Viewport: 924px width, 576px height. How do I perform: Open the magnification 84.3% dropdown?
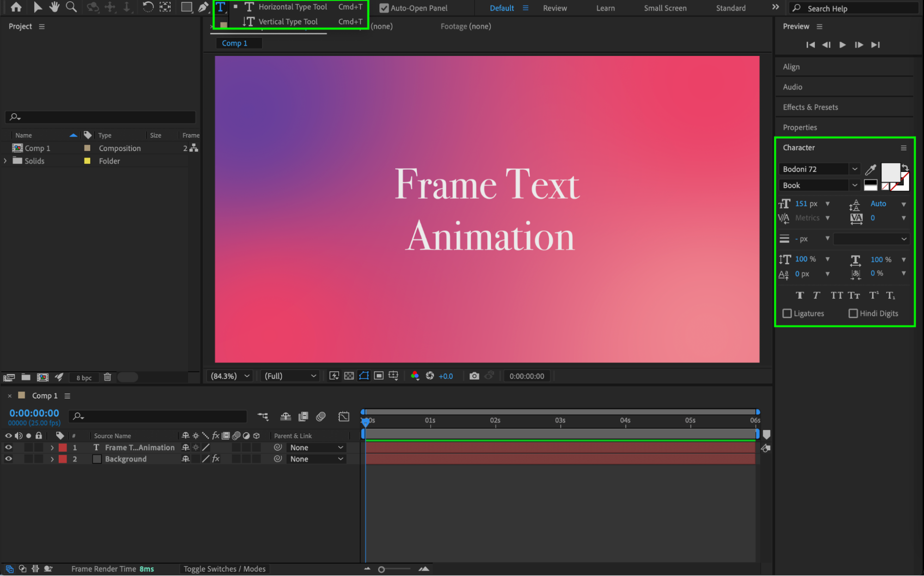pos(230,376)
